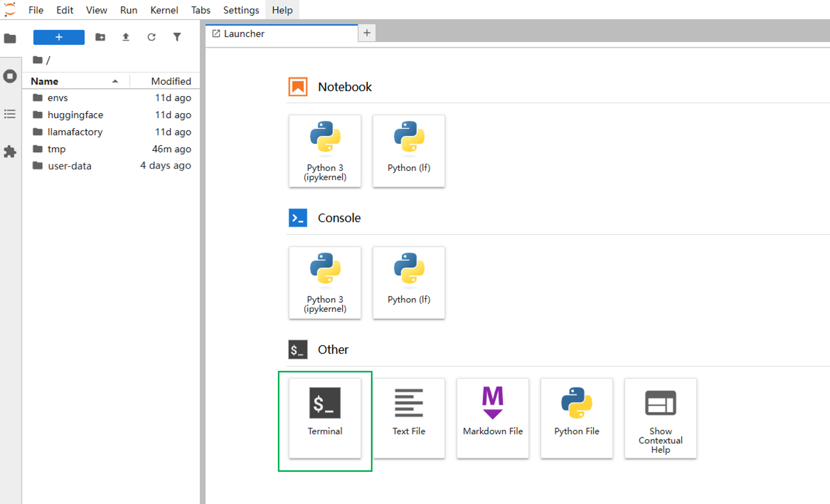
Task: Toggle the file filter in browser
Action: (177, 37)
